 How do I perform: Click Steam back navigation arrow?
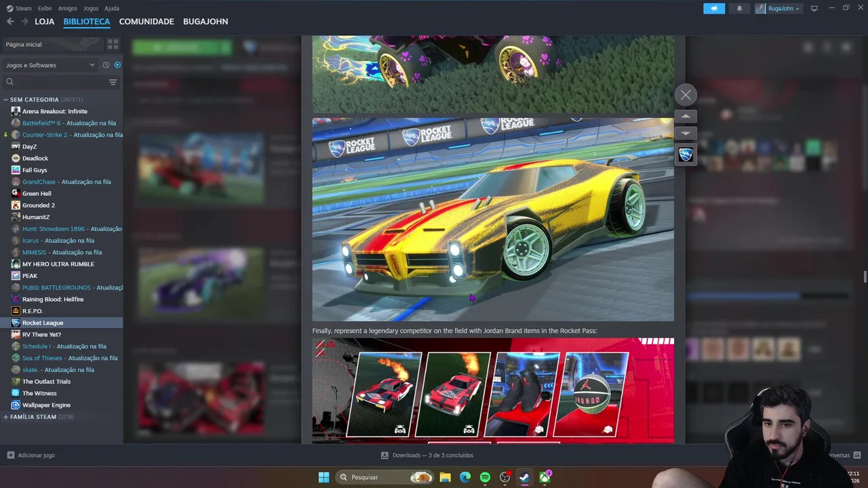point(10,22)
